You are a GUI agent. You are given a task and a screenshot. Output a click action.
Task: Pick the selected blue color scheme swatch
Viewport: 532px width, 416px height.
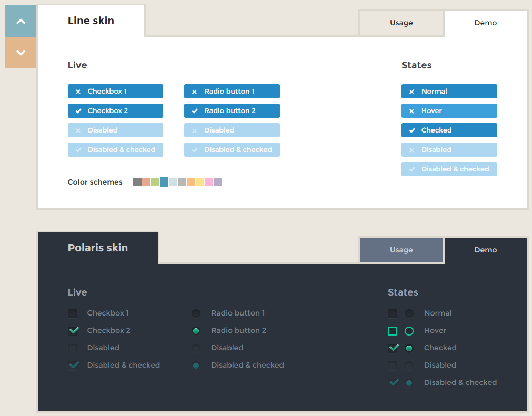164,182
